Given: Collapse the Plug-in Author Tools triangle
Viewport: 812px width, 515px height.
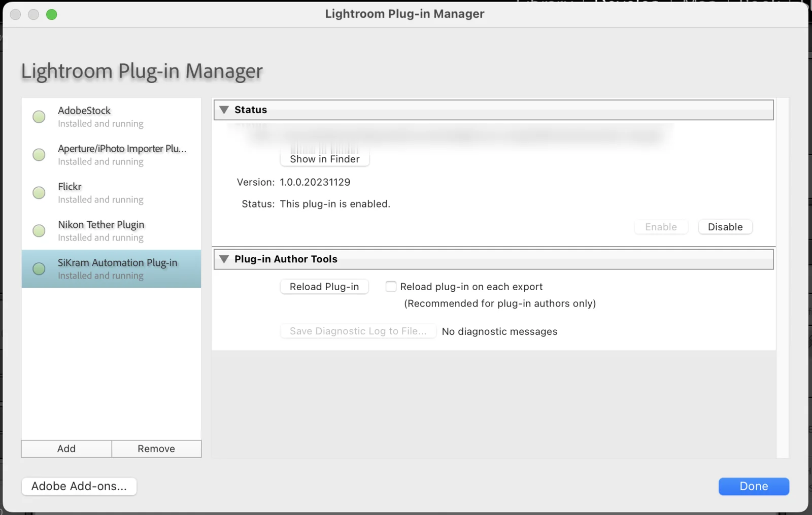Looking at the screenshot, I should (224, 259).
